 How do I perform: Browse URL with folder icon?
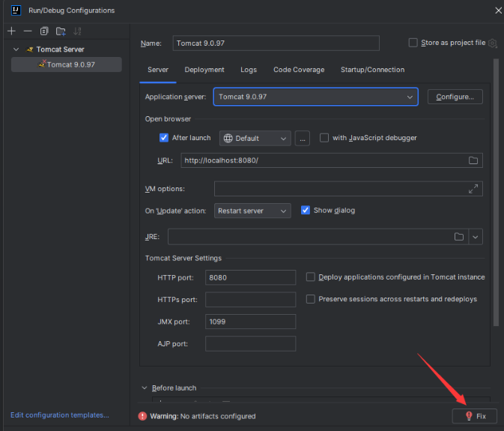pos(473,160)
